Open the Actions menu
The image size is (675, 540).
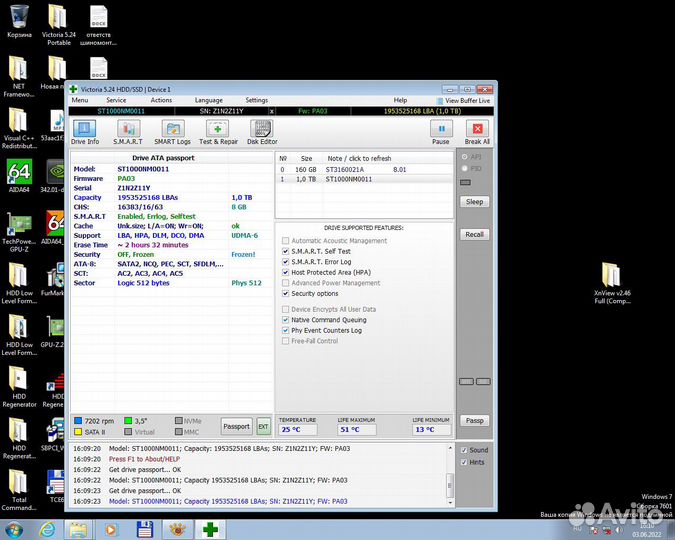(x=161, y=100)
